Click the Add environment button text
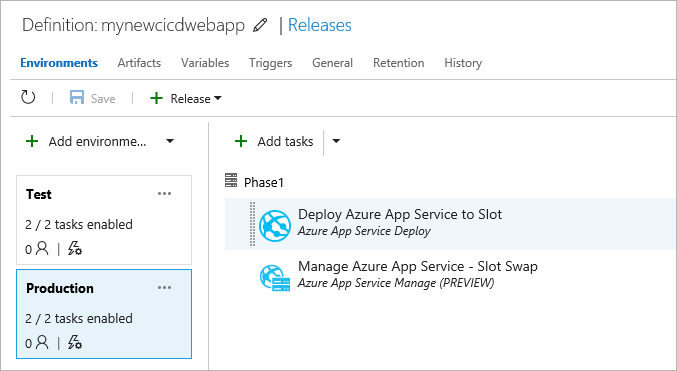 tap(97, 141)
